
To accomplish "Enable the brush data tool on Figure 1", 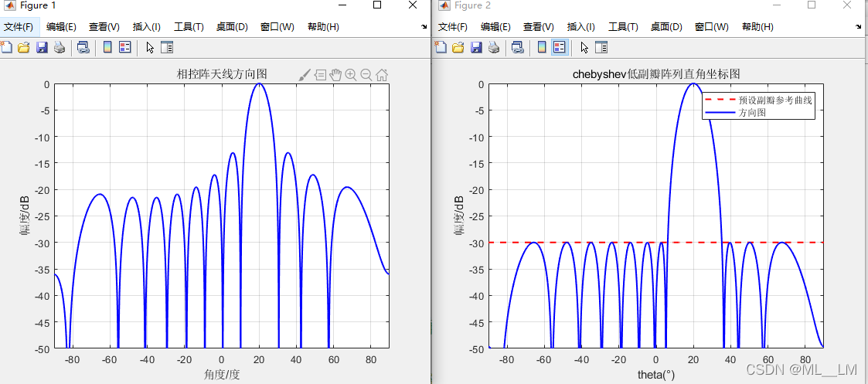I will click(x=305, y=75).
